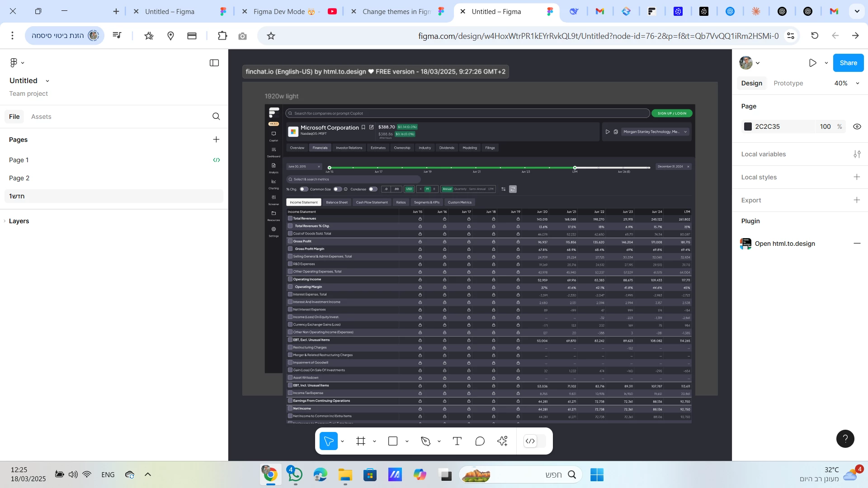Open the Untitled file name dropdown
868x488 pixels.
[x=47, y=81]
